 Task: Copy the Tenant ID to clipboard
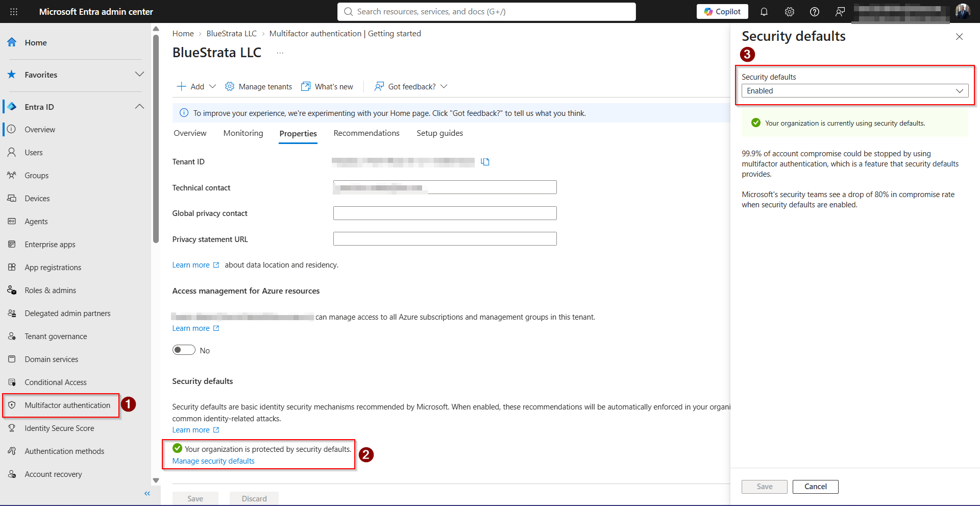click(485, 162)
